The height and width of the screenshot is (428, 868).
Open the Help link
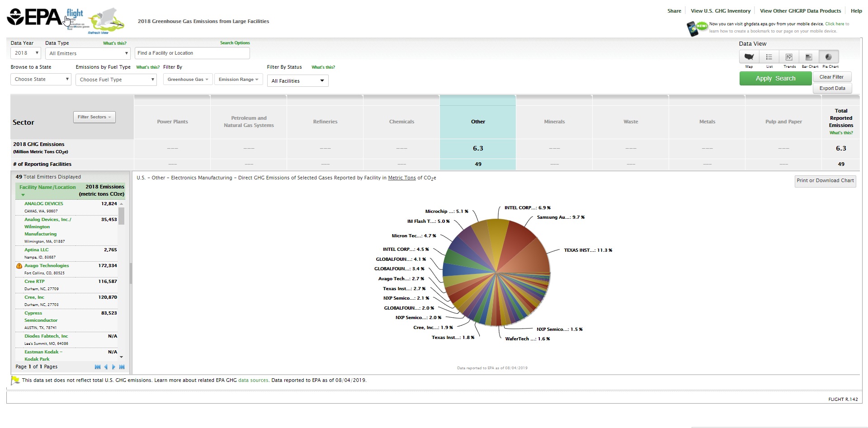pyautogui.click(x=856, y=11)
